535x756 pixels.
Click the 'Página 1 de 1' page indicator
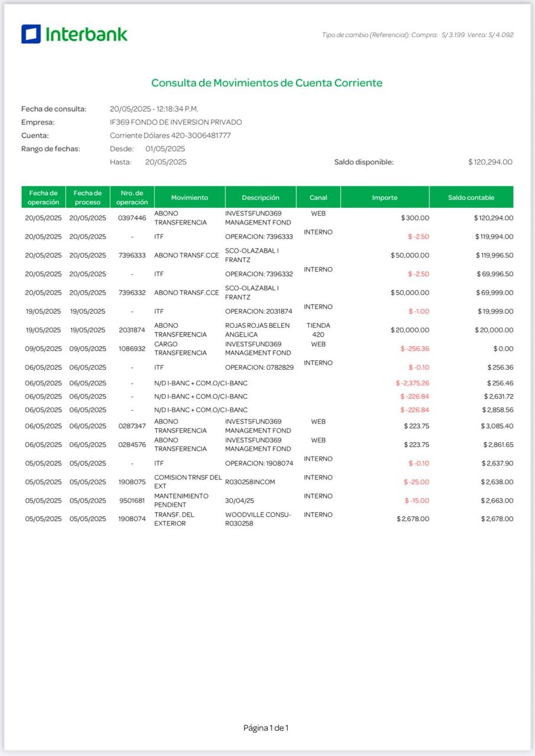(266, 728)
